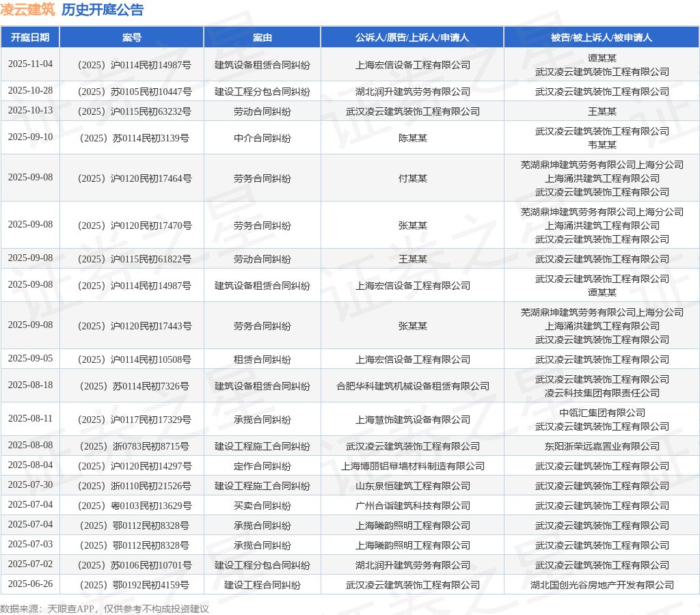Select date cell 2025-08-11
Viewport: 700px width, 615px height.
pos(30,419)
